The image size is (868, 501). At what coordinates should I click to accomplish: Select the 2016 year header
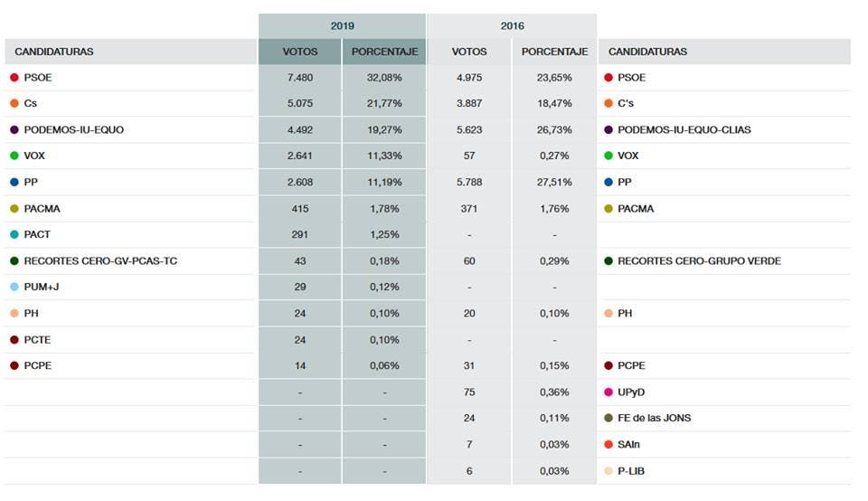(512, 26)
